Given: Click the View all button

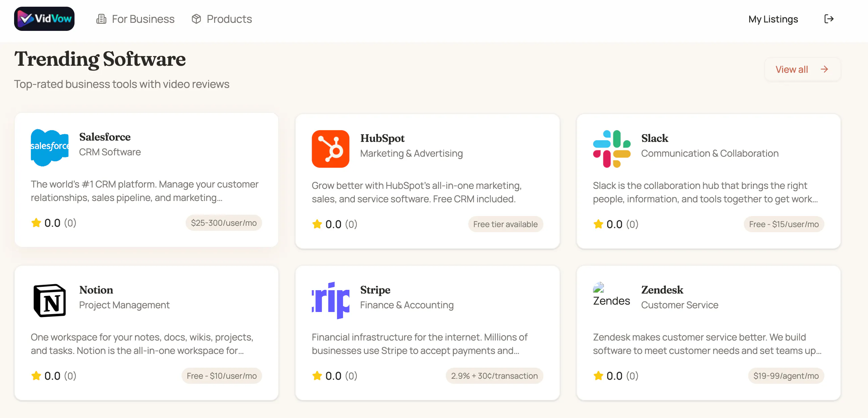Looking at the screenshot, I should click(x=802, y=69).
